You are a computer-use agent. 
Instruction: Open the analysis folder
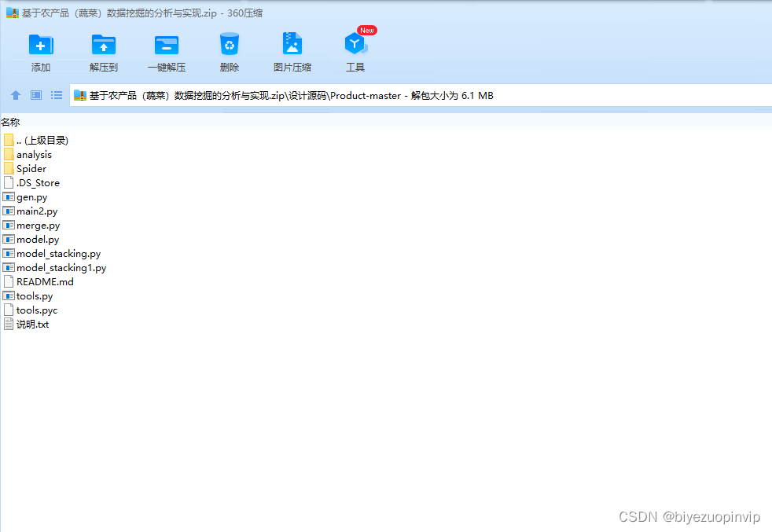35,154
